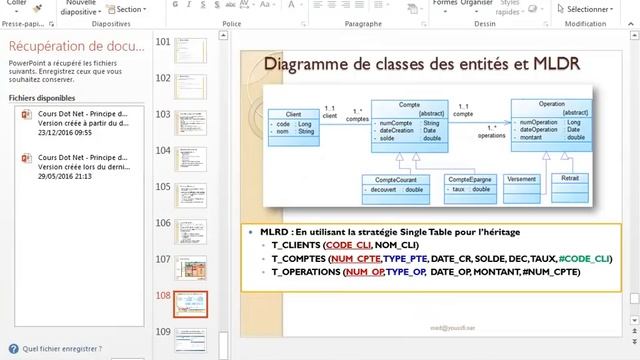Viewport: 640px width, 360px height.
Task: Click the Récupération de documents pane title
Action: coord(77,46)
